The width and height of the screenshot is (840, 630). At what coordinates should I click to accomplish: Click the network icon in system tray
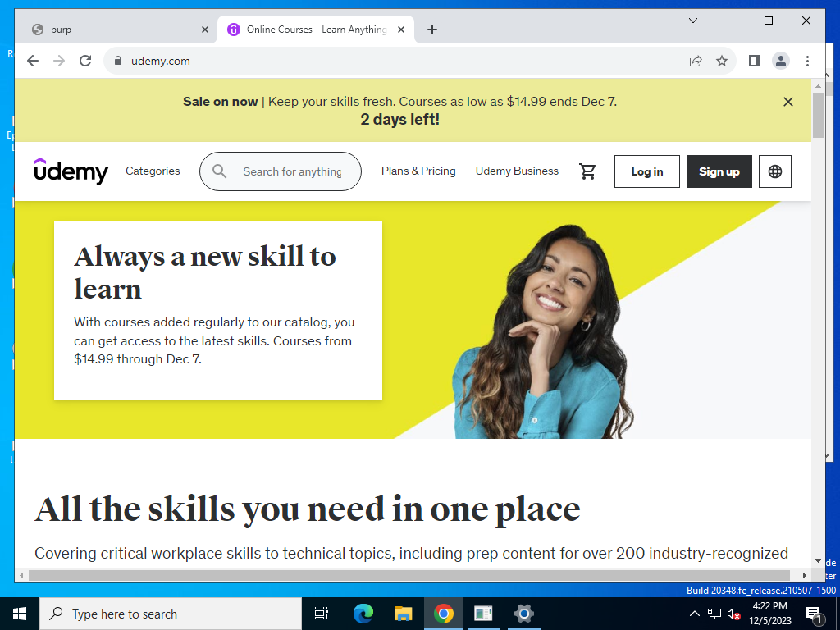(x=714, y=614)
